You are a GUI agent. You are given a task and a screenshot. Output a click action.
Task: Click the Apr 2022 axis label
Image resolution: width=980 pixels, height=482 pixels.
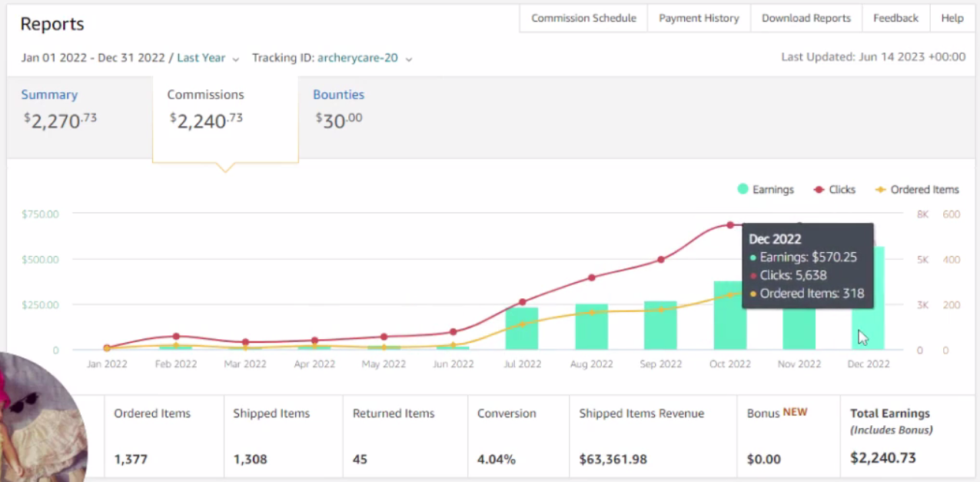point(314,364)
